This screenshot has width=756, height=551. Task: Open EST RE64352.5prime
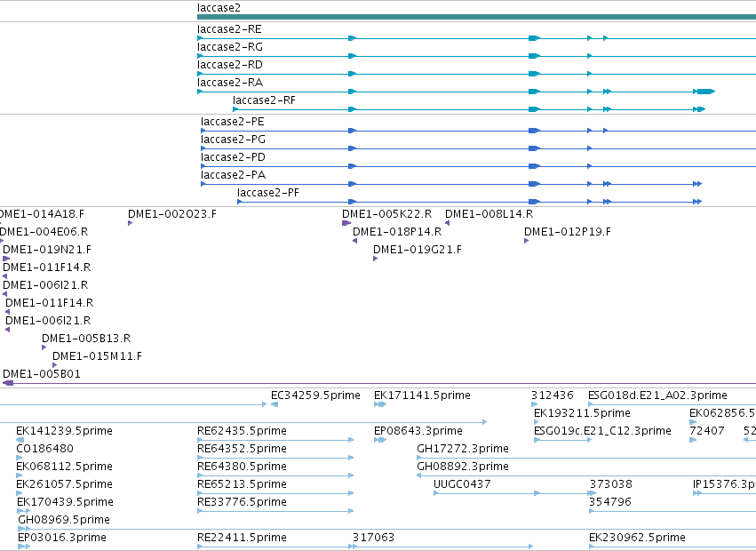coord(242,449)
